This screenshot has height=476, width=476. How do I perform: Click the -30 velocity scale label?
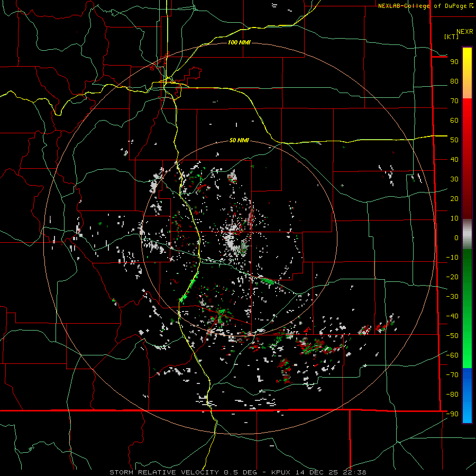click(x=452, y=297)
